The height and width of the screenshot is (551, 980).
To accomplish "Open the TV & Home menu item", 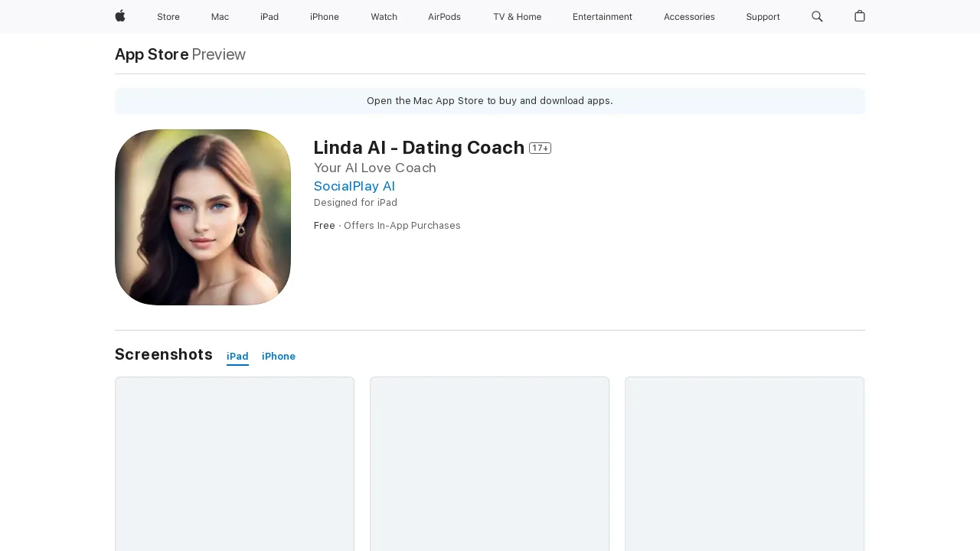I will (x=517, y=17).
